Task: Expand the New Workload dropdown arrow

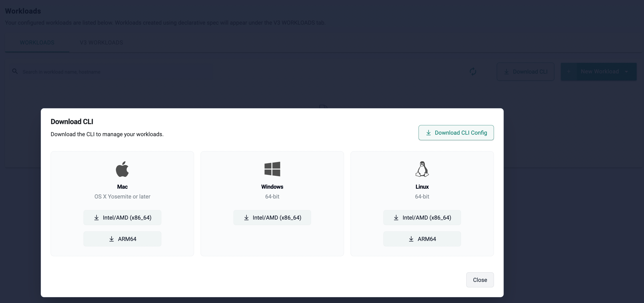Action: 626,72
